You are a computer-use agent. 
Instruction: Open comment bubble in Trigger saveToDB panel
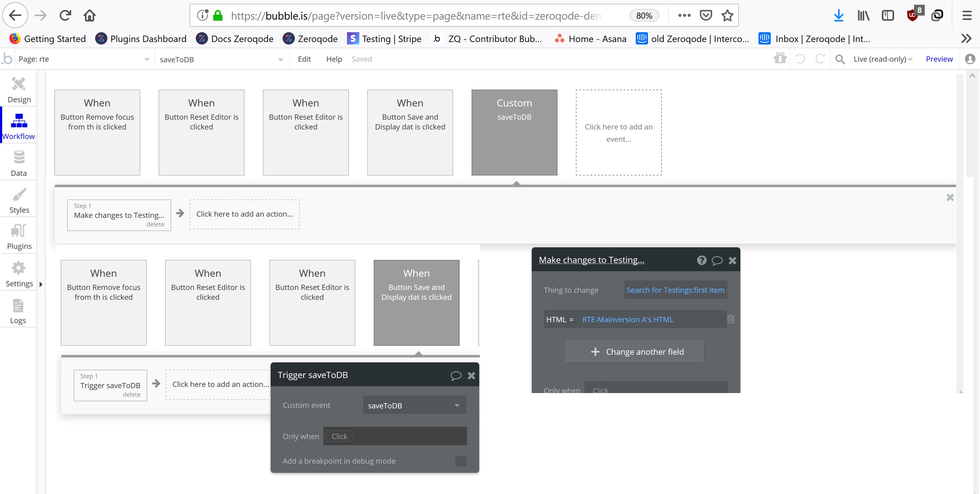click(x=456, y=376)
